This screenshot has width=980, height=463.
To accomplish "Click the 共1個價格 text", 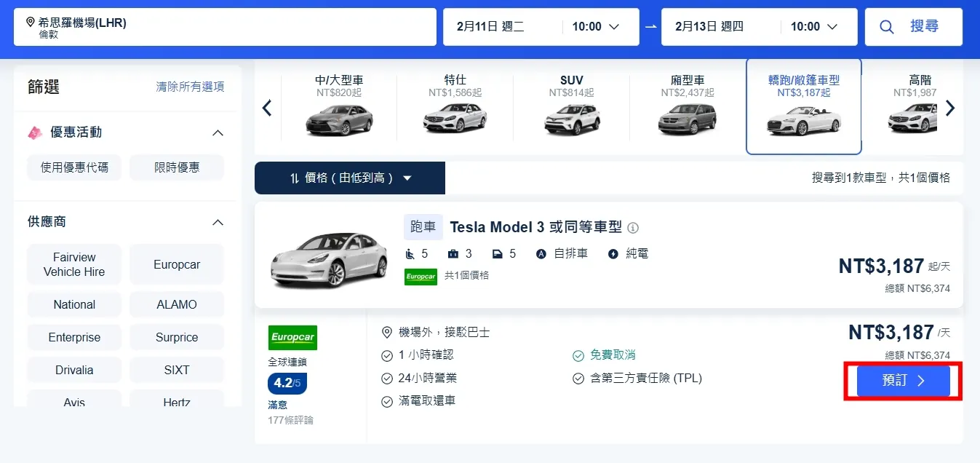I will coord(466,275).
